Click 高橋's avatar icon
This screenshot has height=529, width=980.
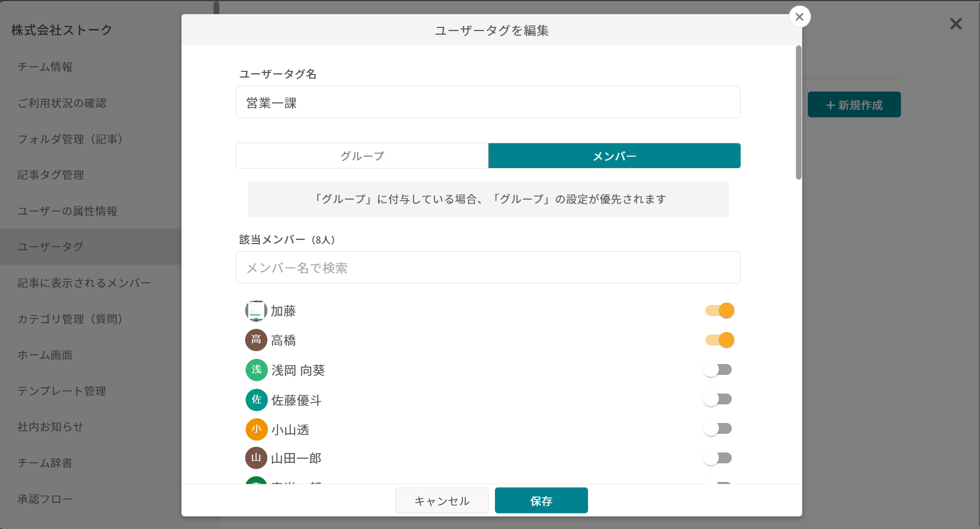click(255, 340)
